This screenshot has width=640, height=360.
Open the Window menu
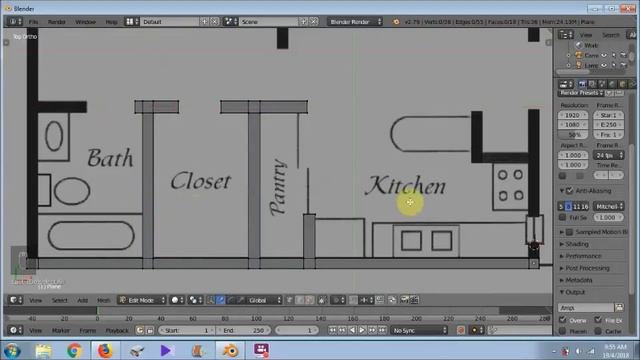point(85,22)
